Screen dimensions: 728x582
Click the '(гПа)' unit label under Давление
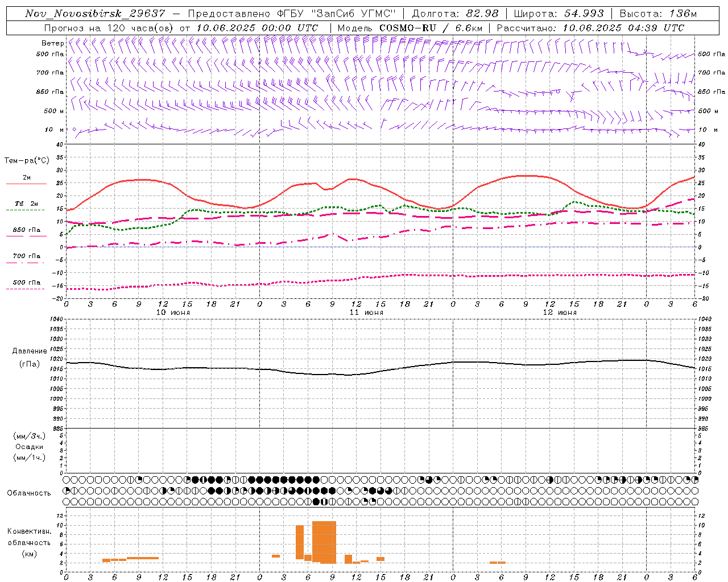tap(30, 364)
